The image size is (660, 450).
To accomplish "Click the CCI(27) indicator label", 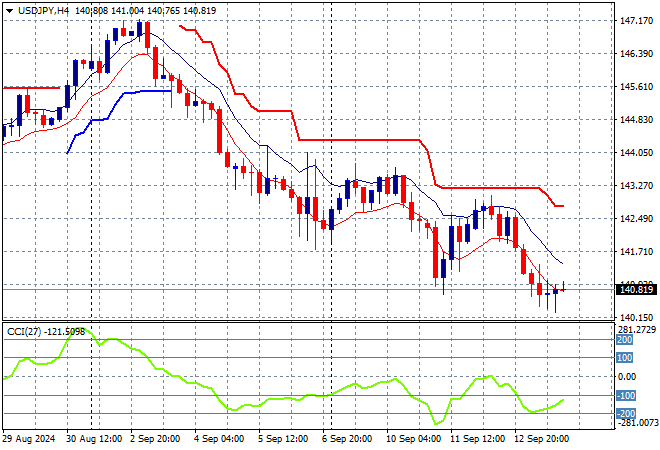I will pos(31,332).
